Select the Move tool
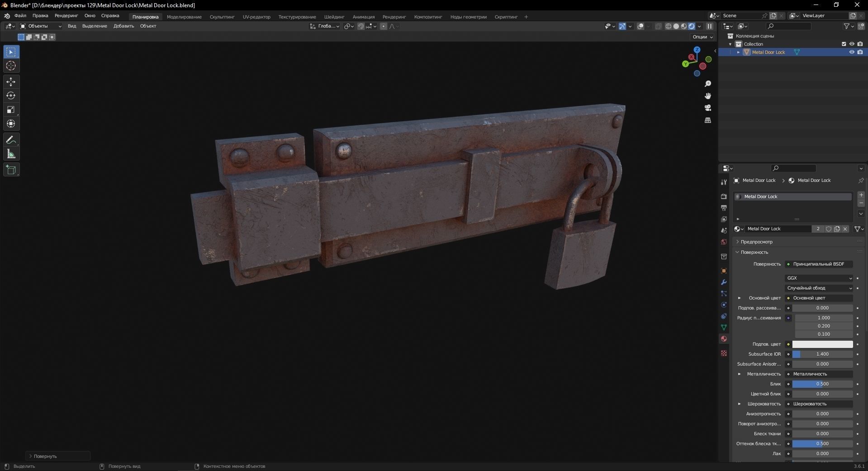 point(11,82)
